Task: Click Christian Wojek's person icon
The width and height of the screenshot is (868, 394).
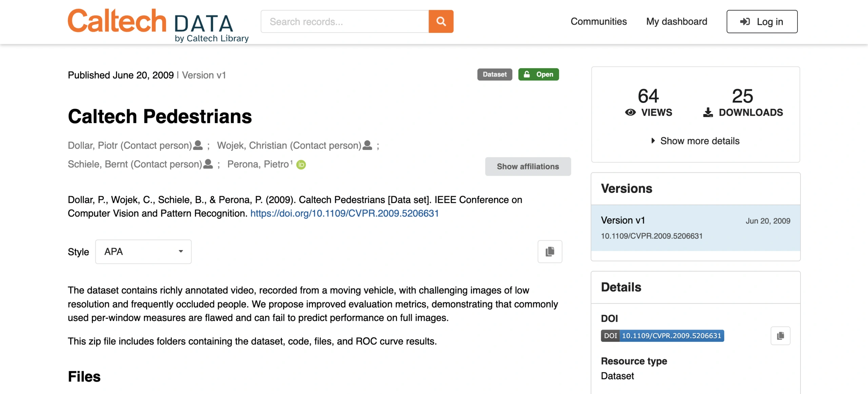Action: (x=367, y=145)
